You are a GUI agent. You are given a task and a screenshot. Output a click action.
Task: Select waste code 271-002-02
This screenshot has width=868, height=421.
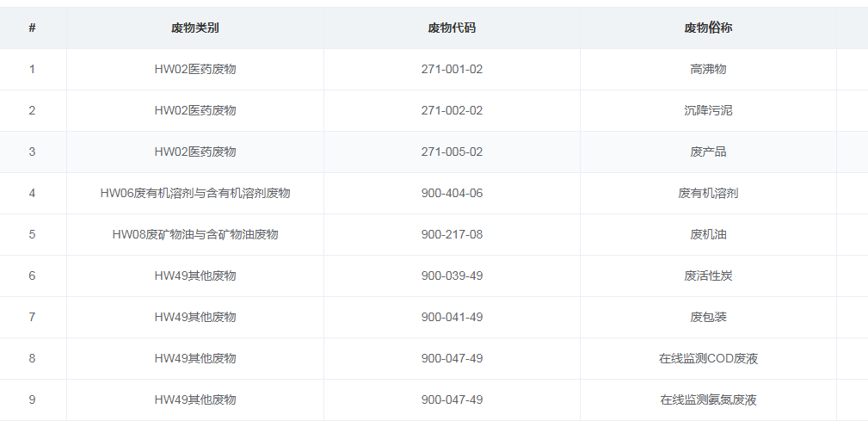[x=452, y=110]
